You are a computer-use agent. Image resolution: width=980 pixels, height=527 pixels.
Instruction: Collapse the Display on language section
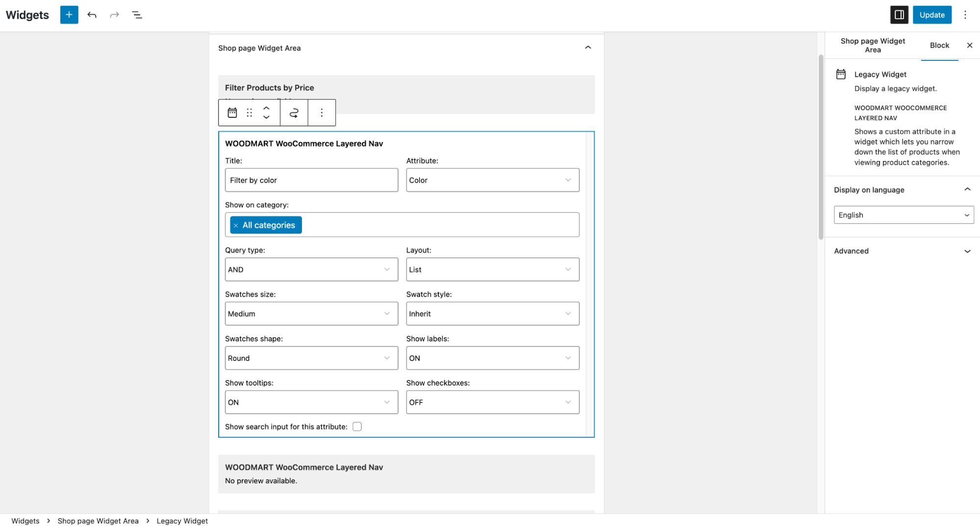967,189
